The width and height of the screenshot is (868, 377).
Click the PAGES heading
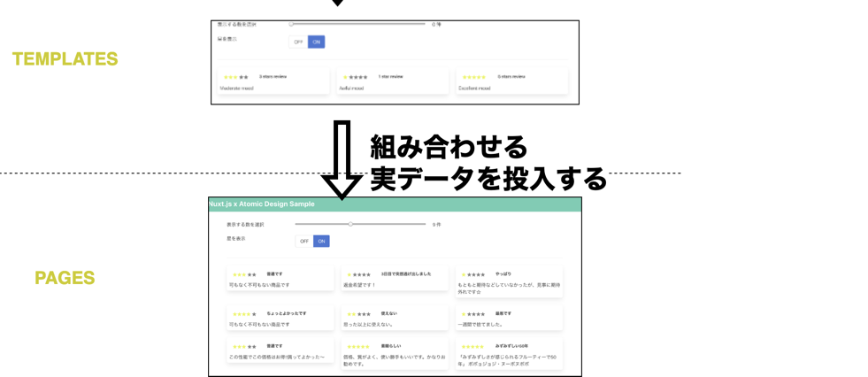[65, 278]
